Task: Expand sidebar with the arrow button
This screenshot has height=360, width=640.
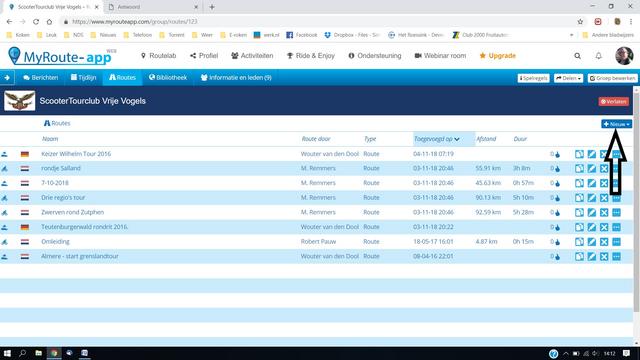Action: [7, 78]
